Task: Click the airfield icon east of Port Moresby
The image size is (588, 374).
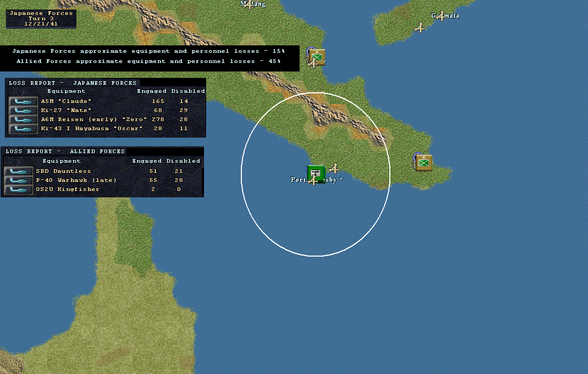Action: pyautogui.click(x=334, y=169)
